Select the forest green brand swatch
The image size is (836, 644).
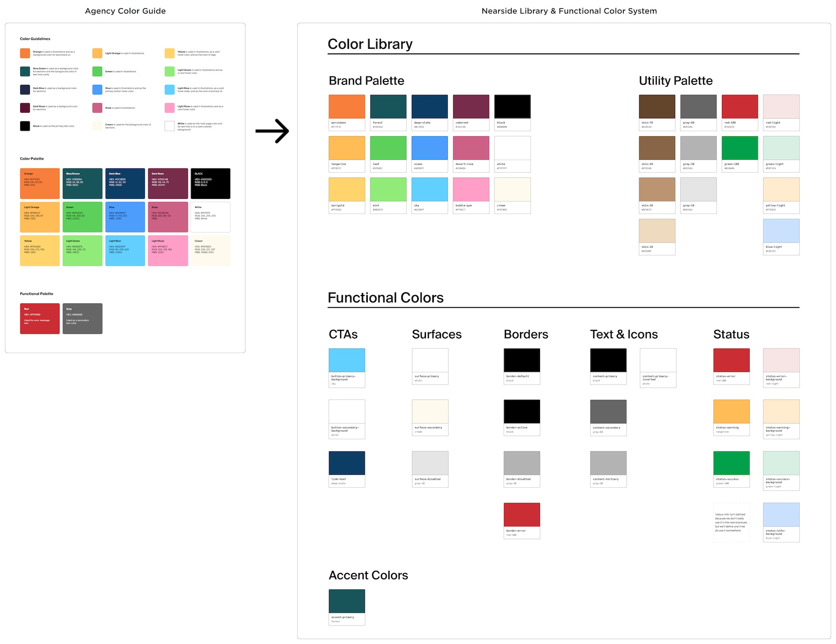(388, 107)
